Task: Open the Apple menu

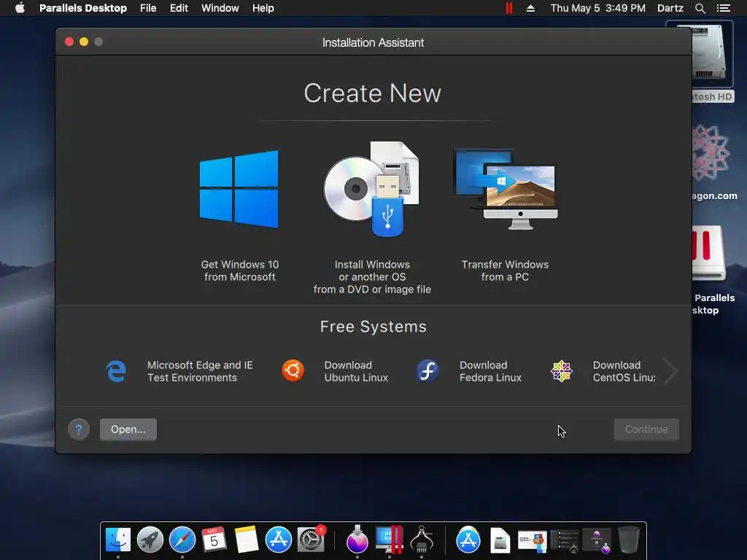Action: click(20, 8)
